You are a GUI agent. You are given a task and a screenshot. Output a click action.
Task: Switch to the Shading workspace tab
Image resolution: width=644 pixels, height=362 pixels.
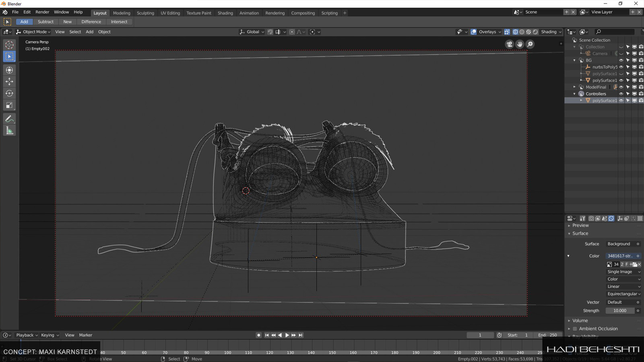pyautogui.click(x=225, y=13)
